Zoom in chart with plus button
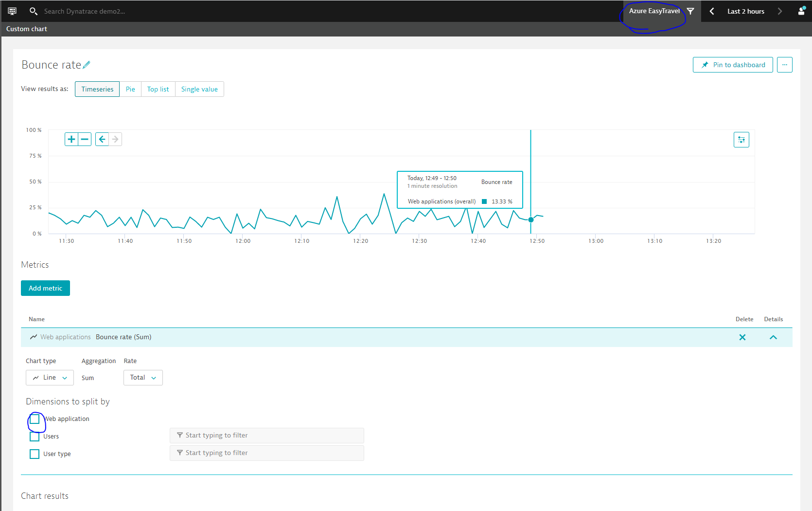812x511 pixels. tap(71, 139)
